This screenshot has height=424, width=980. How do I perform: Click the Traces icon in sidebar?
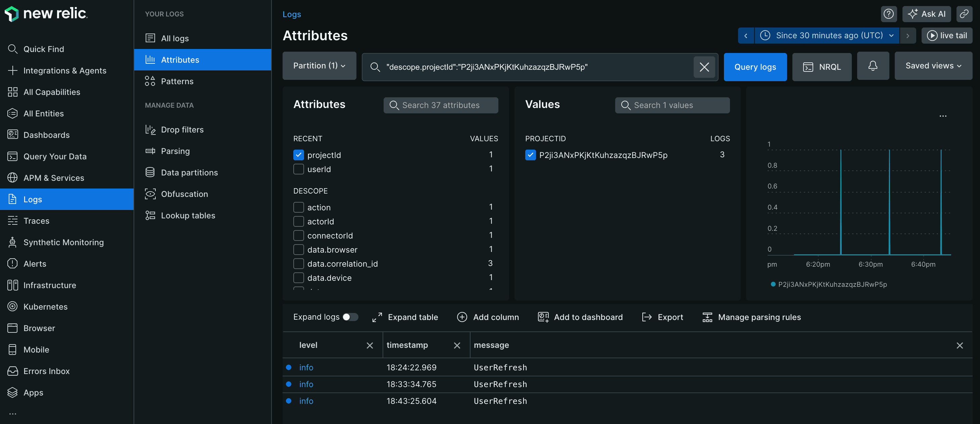tap(12, 221)
